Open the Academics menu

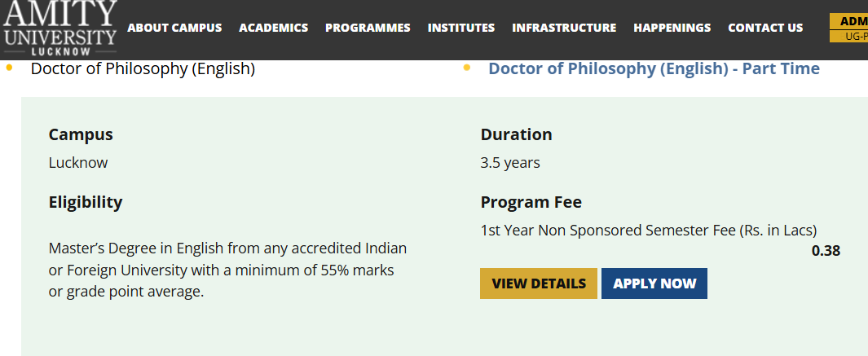coord(273,28)
